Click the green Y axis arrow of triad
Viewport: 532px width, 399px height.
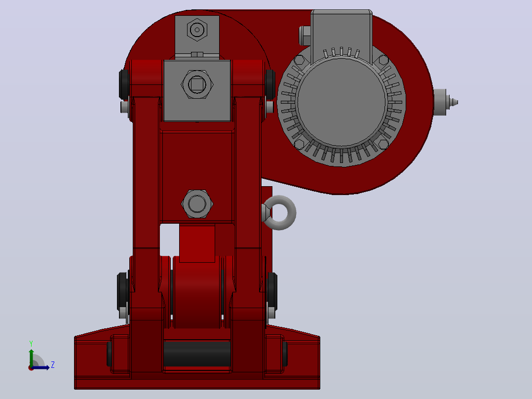(x=31, y=357)
